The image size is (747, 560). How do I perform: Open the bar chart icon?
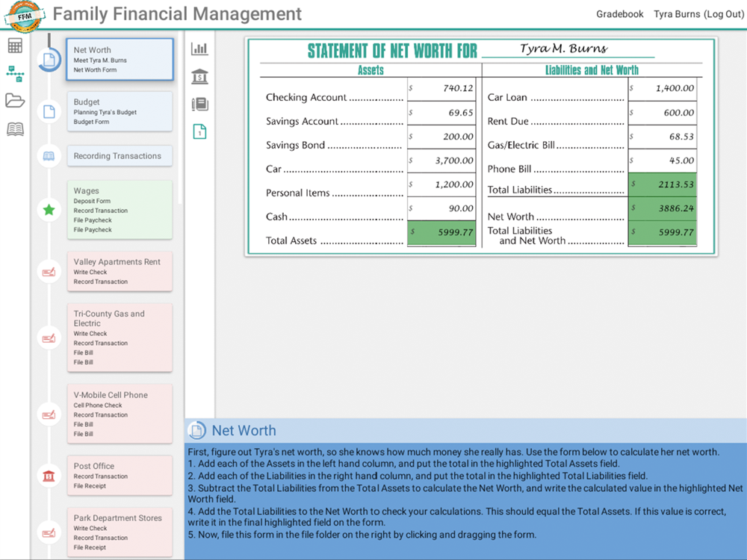199,49
